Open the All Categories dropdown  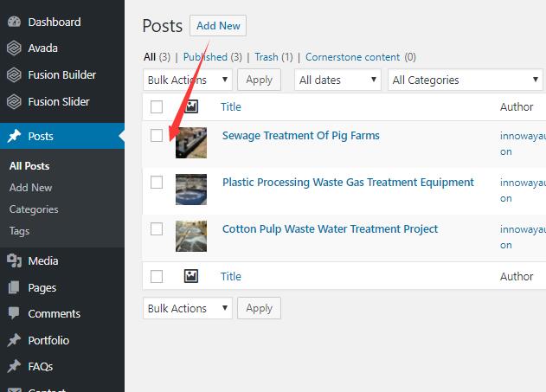pos(466,80)
